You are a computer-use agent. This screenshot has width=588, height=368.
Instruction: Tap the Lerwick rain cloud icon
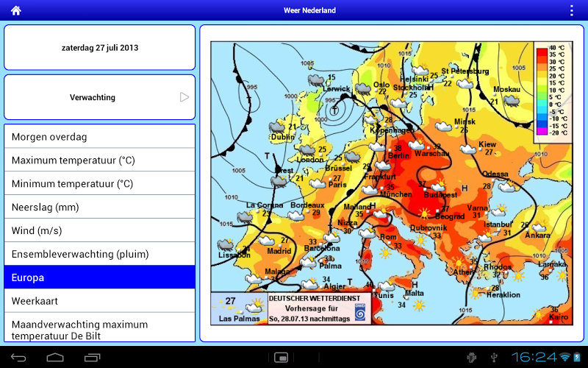coord(316,80)
